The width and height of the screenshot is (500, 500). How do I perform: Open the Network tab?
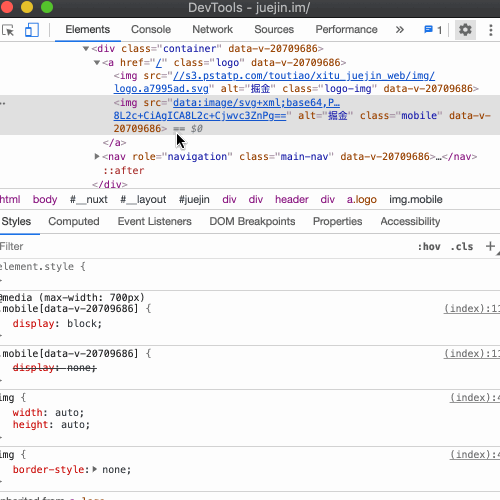pyautogui.click(x=212, y=29)
